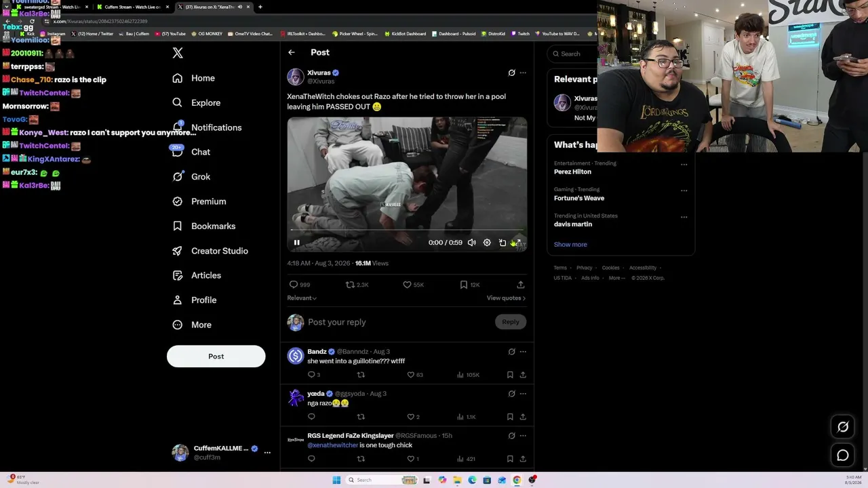Like yœda's reply with 2 likes
Viewport: 868px width, 488px height.
tap(413, 417)
